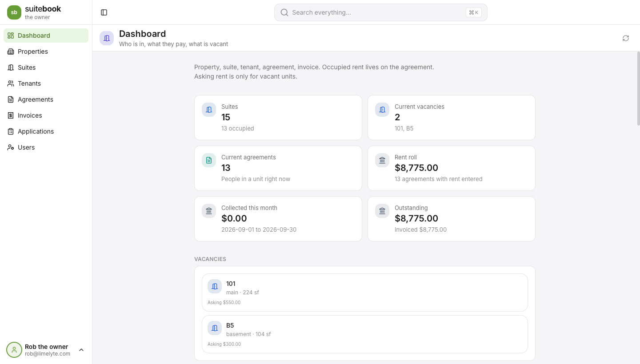
Task: Go to Properties
Action: tap(46, 51)
